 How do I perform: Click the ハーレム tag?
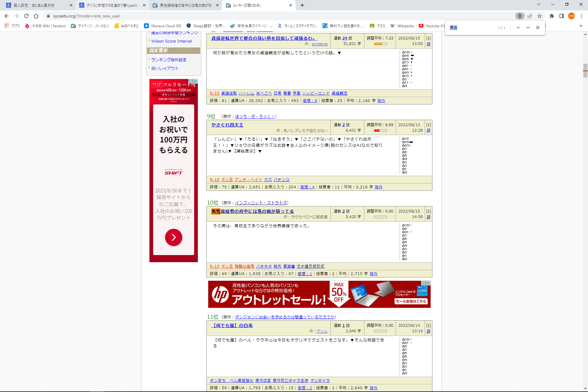pos(247,93)
